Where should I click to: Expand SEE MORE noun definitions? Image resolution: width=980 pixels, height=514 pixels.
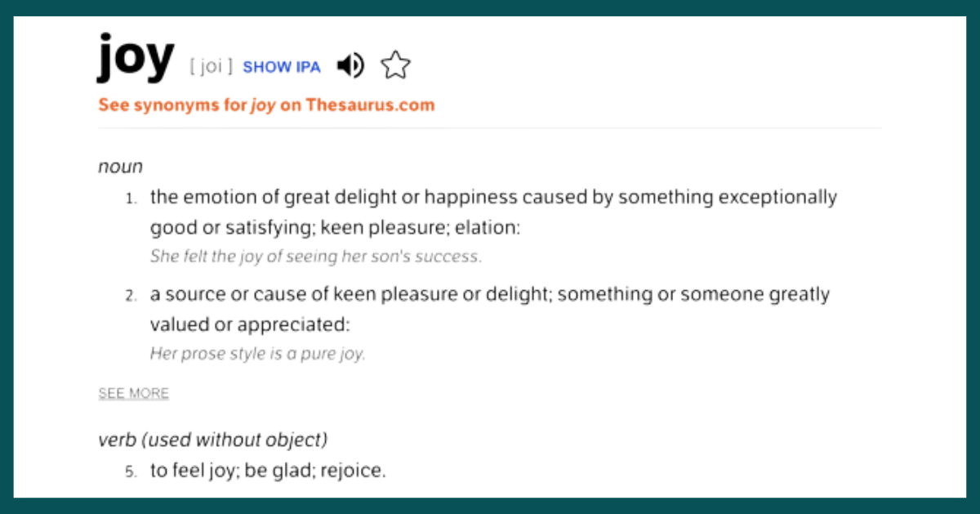(x=134, y=394)
